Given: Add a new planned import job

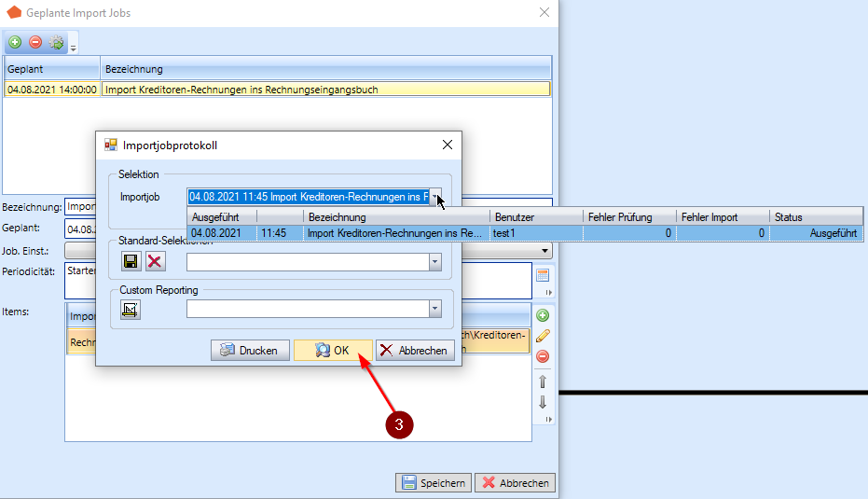Looking at the screenshot, I should point(15,42).
